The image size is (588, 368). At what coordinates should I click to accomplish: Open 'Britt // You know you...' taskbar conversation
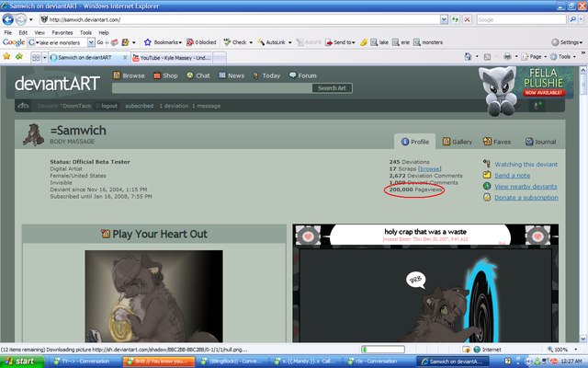coord(159,362)
